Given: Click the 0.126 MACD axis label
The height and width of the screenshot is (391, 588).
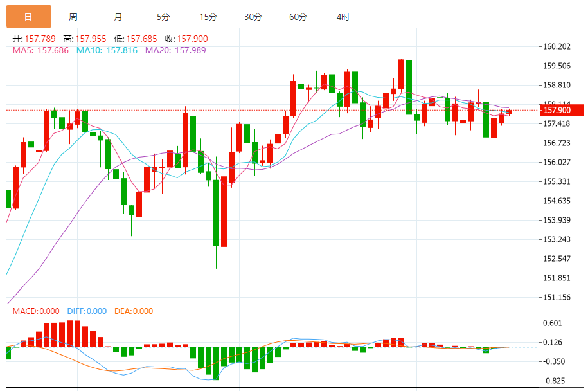Looking at the screenshot, I should pos(553,342).
